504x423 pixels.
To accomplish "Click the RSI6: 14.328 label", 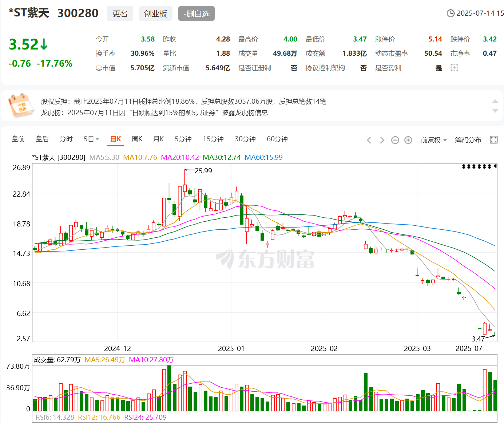I will (55, 418).
